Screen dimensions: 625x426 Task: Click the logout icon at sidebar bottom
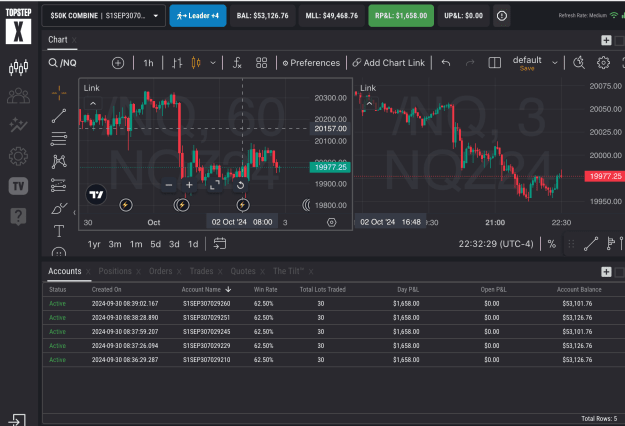tap(17, 420)
